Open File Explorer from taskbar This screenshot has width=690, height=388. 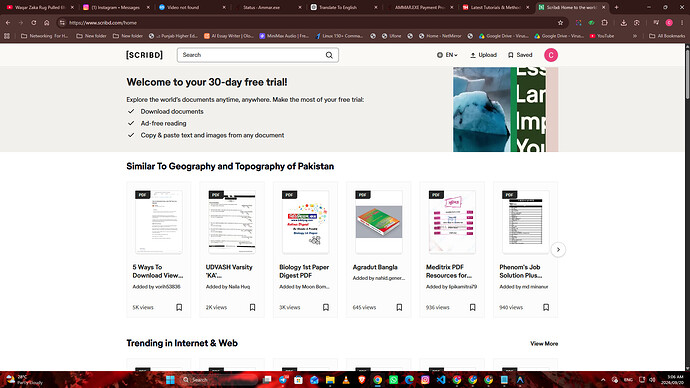330,380
